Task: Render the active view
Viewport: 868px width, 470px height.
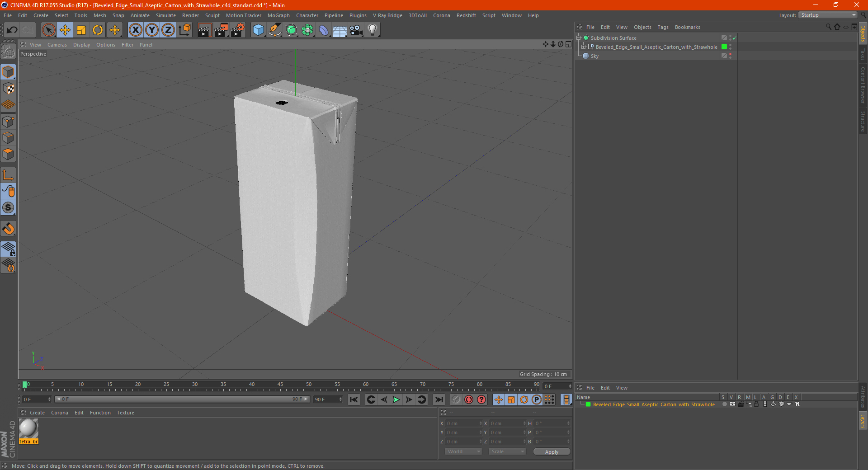Action: (204, 30)
